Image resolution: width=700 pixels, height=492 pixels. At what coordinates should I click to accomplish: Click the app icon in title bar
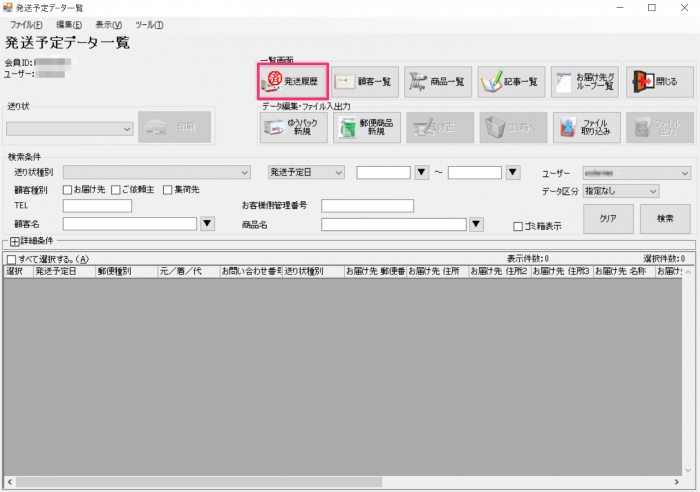tap(7, 7)
